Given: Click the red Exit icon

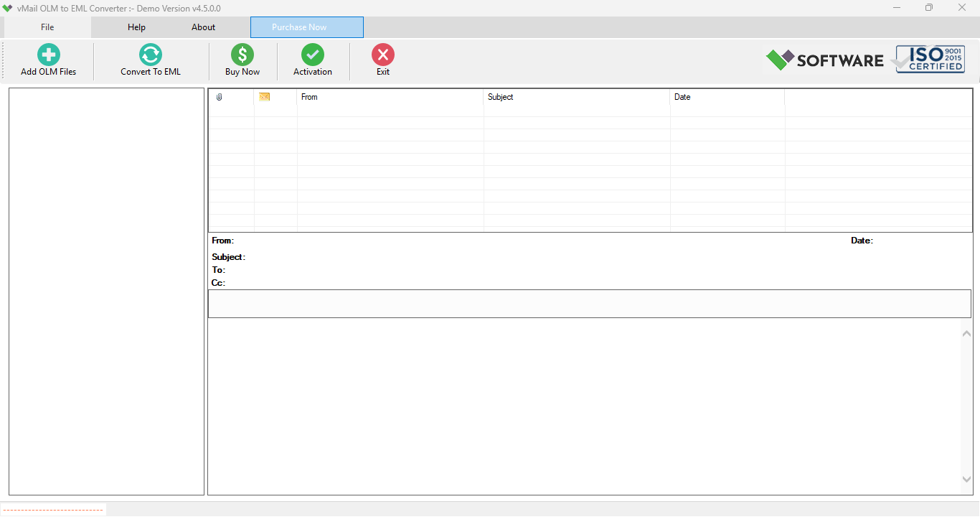Looking at the screenshot, I should point(382,54).
